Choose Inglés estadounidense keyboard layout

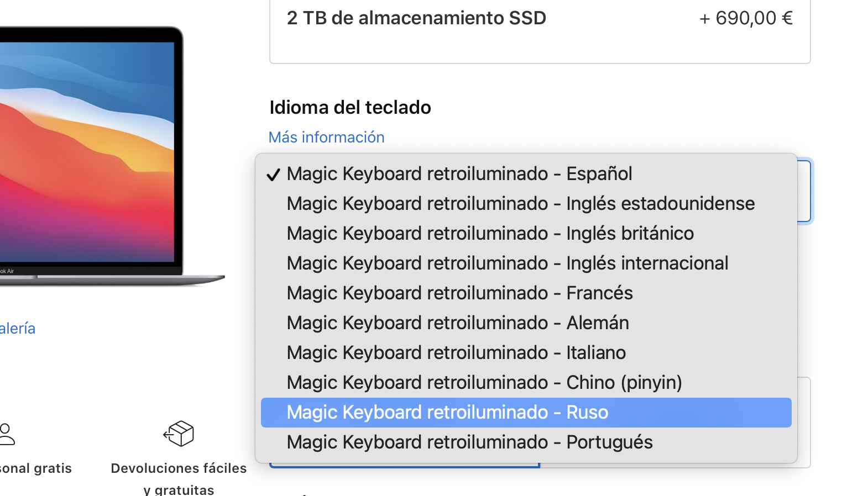point(520,204)
